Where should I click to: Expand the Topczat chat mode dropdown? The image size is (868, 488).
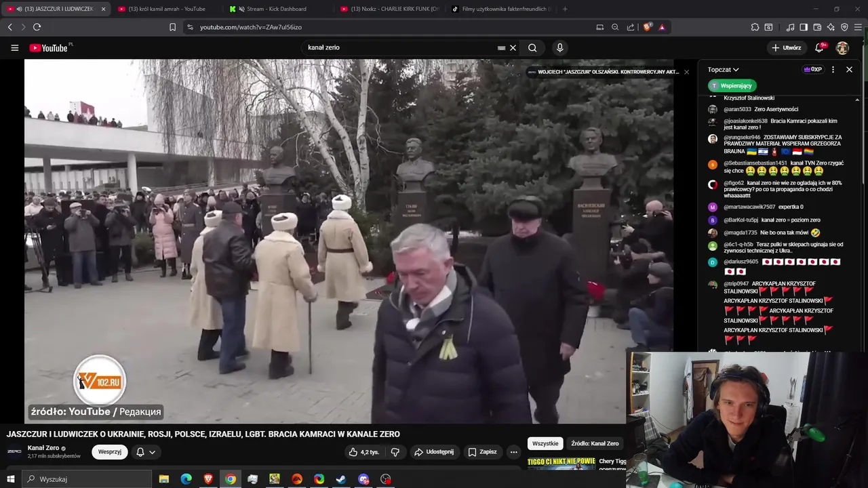pos(723,69)
